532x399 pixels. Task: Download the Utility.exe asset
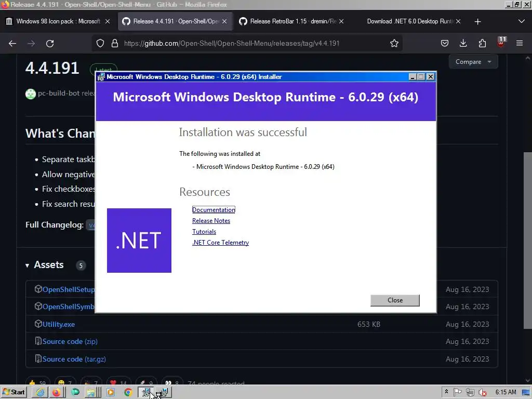[58, 324]
